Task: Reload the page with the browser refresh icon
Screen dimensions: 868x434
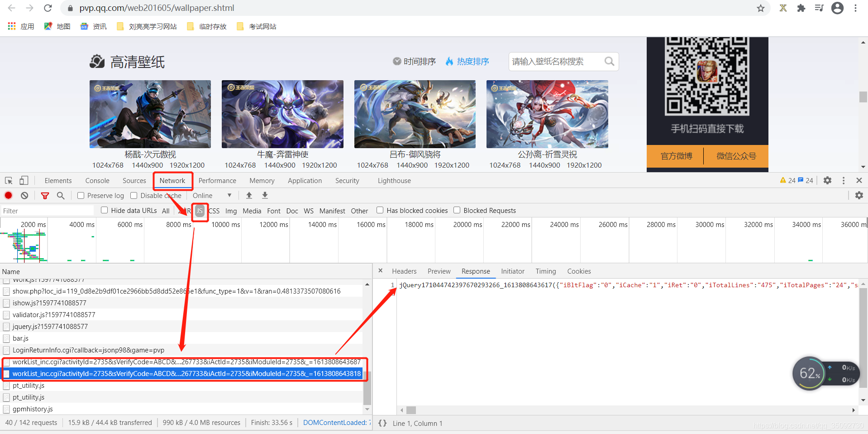Action: (x=48, y=8)
